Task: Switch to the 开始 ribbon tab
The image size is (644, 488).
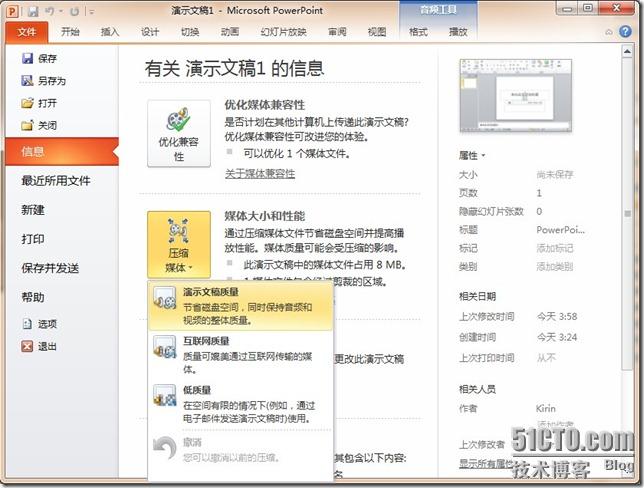Action: point(70,32)
